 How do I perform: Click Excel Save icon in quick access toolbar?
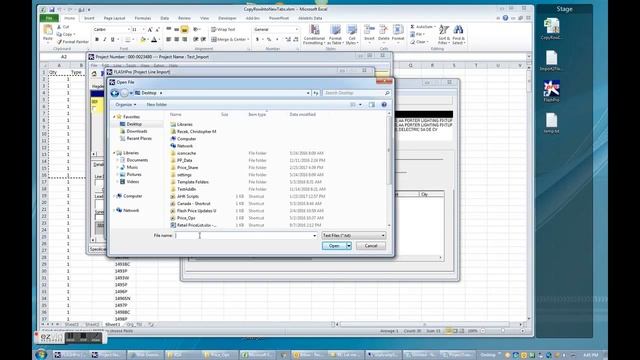pyautogui.click(x=52, y=9)
